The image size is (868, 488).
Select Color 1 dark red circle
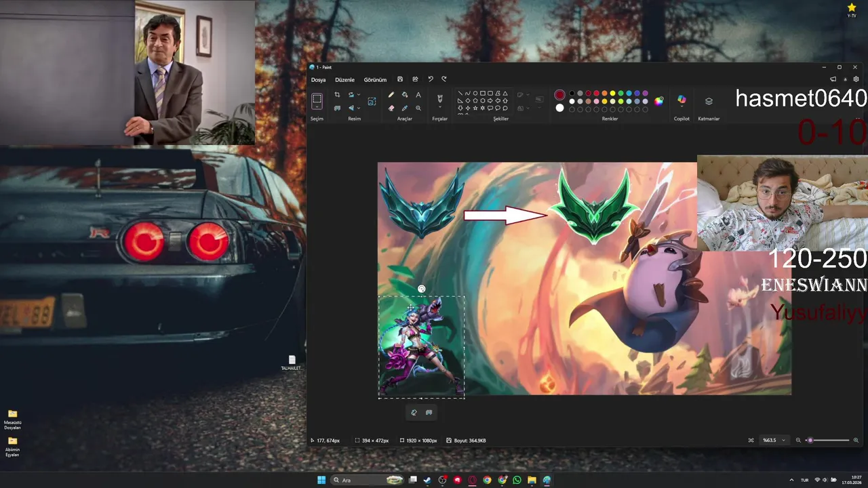tap(559, 95)
